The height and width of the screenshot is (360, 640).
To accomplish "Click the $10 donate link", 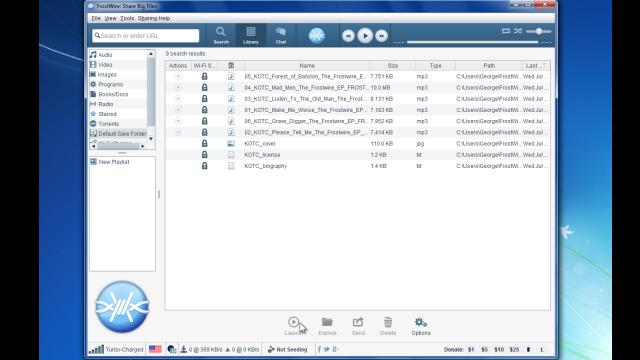I will 499,350.
